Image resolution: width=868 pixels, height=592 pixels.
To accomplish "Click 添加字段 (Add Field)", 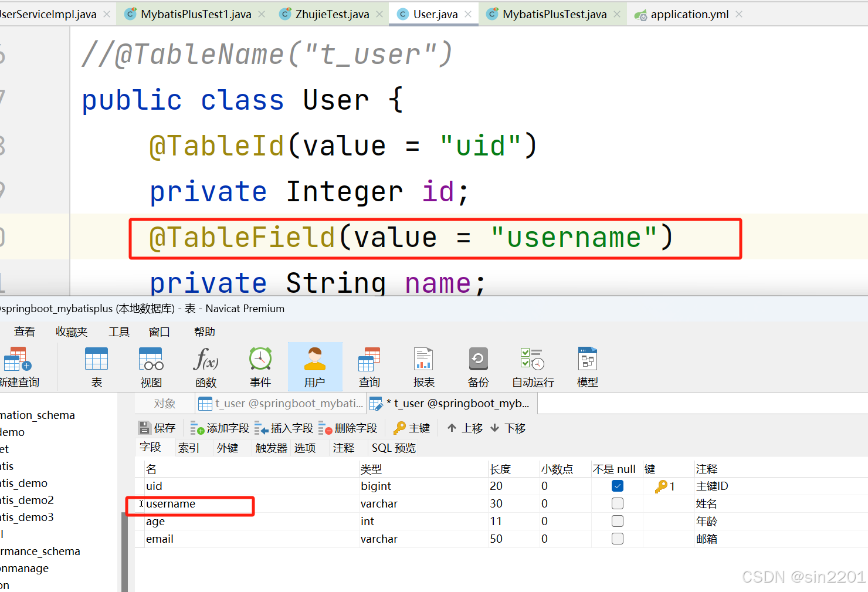I will tap(220, 428).
